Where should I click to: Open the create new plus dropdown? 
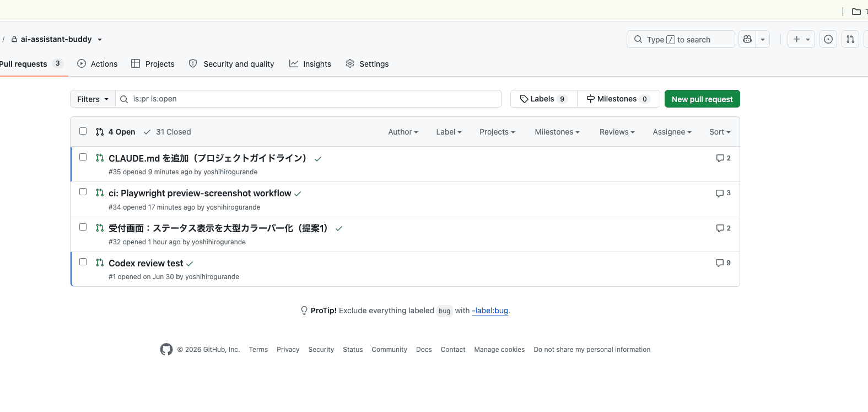point(801,39)
